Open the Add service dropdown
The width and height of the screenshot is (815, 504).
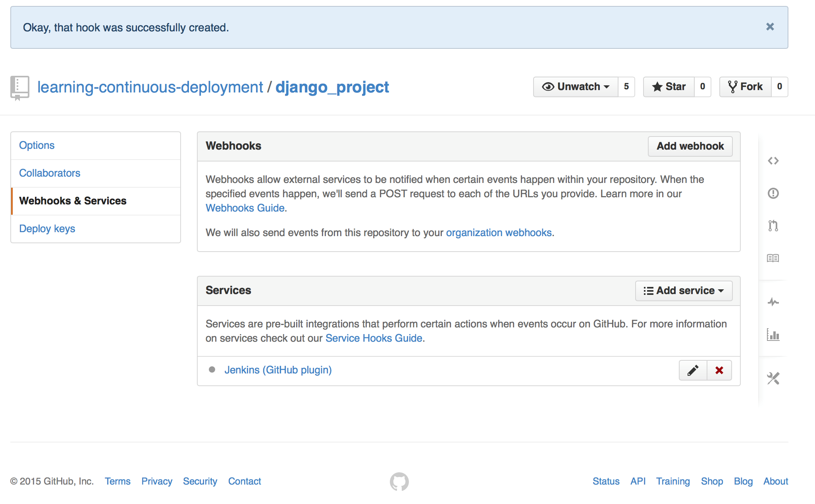click(x=684, y=291)
